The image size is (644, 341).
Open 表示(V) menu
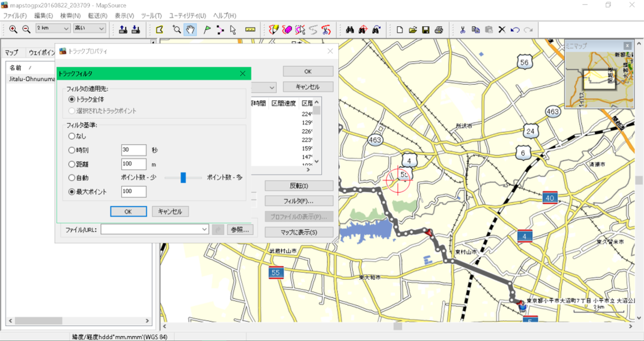(x=124, y=15)
